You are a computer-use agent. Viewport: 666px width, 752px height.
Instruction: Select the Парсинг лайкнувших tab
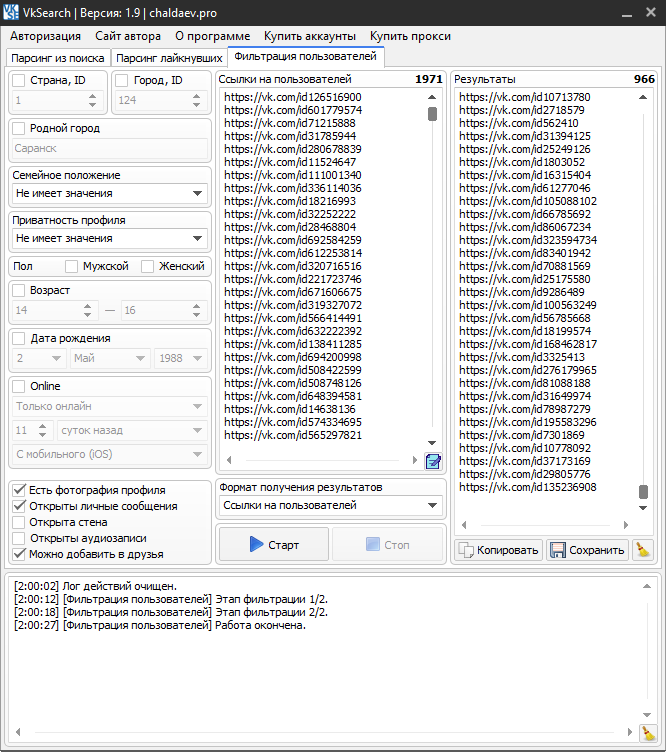(167, 58)
